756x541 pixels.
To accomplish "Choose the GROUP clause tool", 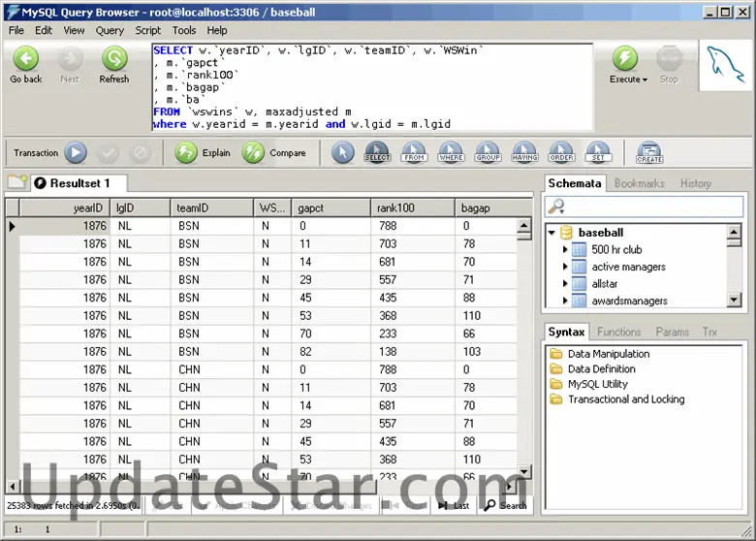I will [x=488, y=152].
